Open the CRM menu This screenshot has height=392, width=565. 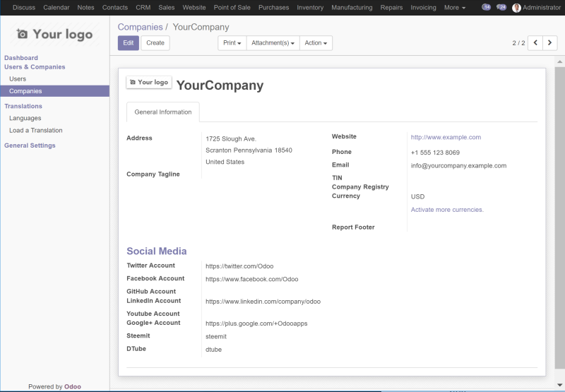[x=143, y=8]
